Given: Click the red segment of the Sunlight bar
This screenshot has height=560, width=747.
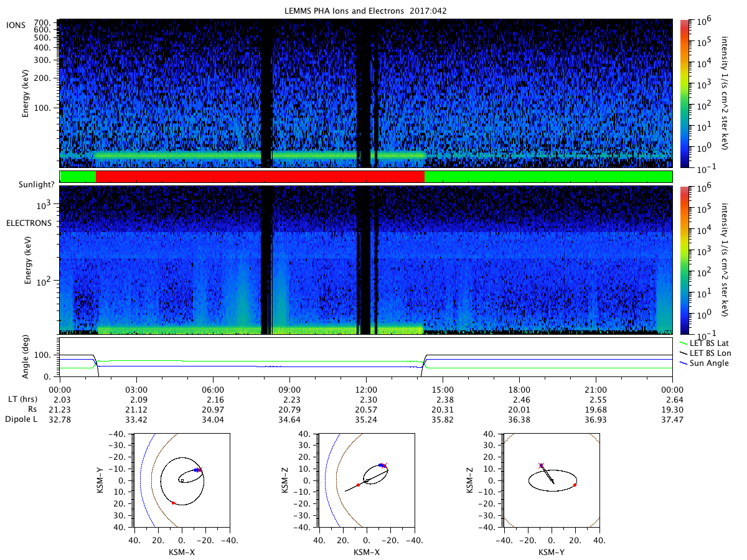Looking at the screenshot, I should 260,177.
